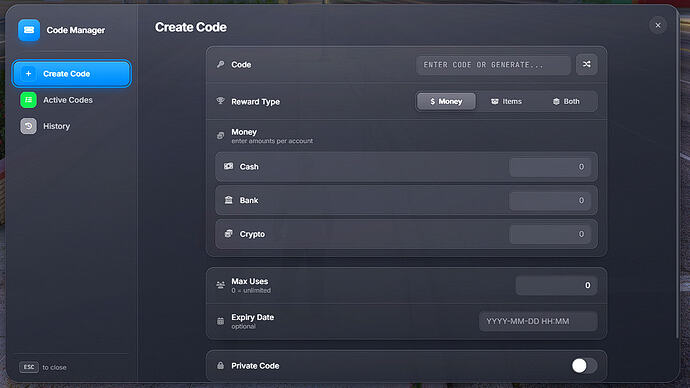Select the Money reward type
690x388 pixels.
point(446,101)
